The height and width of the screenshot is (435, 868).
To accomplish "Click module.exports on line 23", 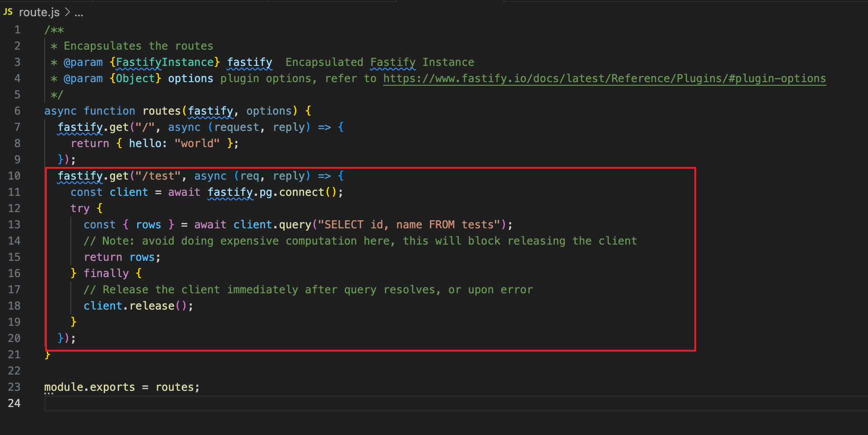I will pyautogui.click(x=89, y=387).
